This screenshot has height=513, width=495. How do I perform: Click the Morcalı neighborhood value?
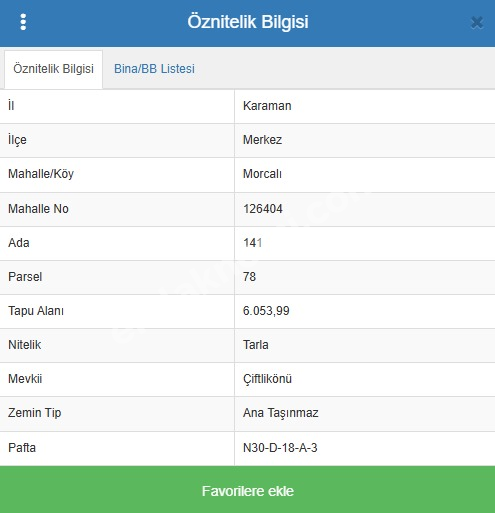click(x=262, y=174)
